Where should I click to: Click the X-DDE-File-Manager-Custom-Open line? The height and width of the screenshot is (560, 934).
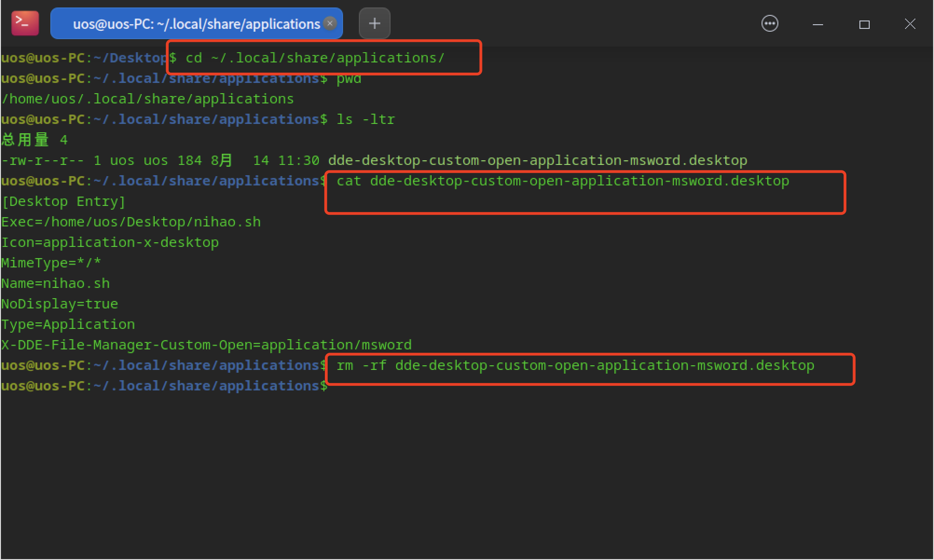[x=206, y=345]
